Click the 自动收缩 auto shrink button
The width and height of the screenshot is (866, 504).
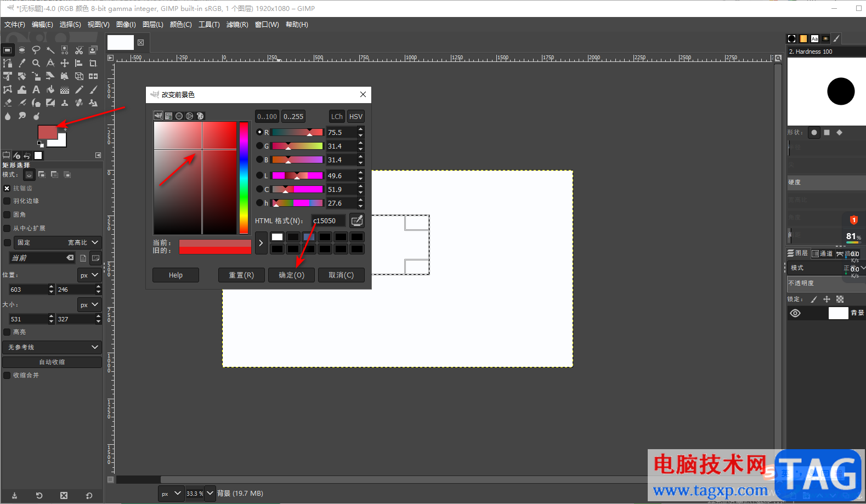click(52, 362)
